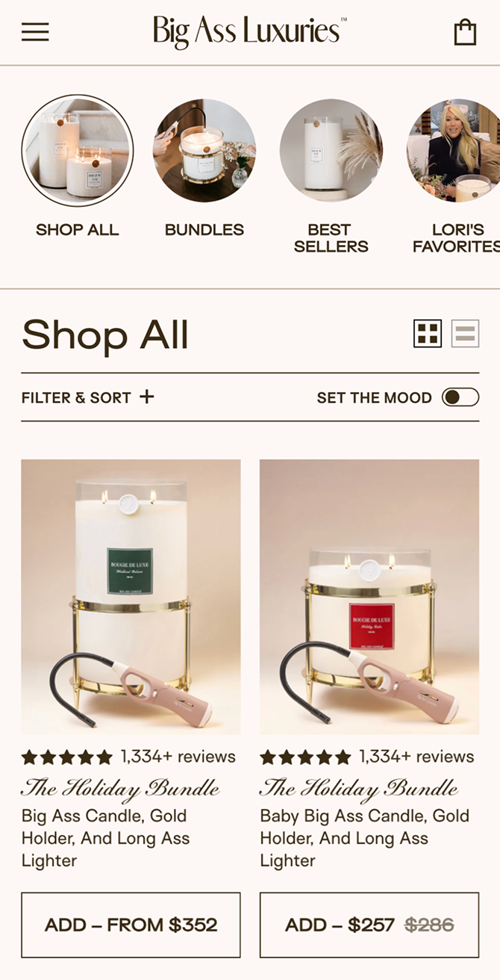Viewport: 500px width, 980px height.
Task: Click the Bundles circle image
Action: [204, 151]
